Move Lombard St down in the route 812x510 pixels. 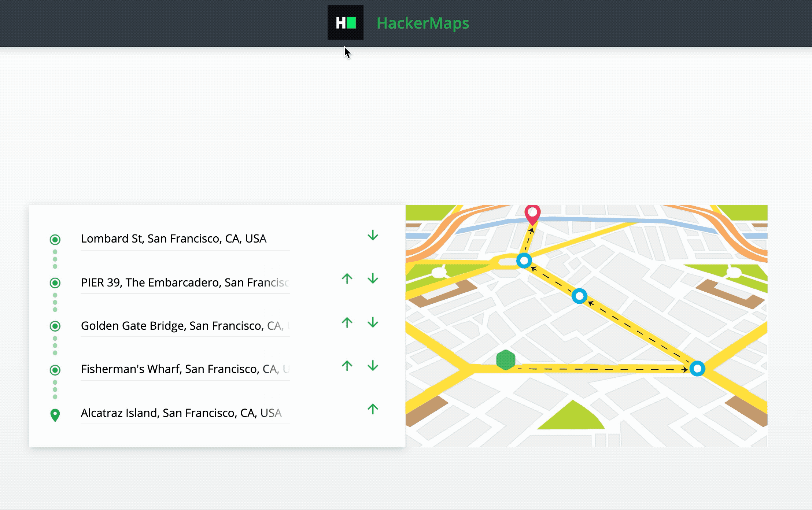tap(373, 236)
